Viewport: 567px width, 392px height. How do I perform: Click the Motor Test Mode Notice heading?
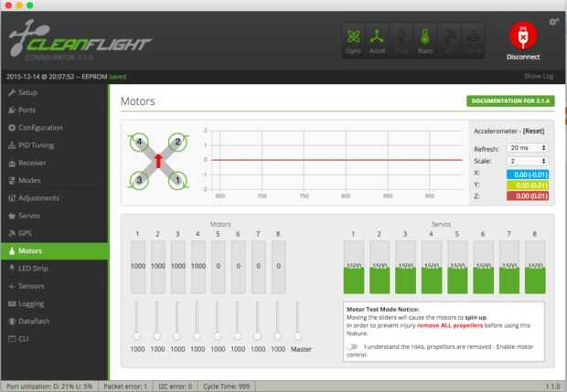[x=382, y=309]
